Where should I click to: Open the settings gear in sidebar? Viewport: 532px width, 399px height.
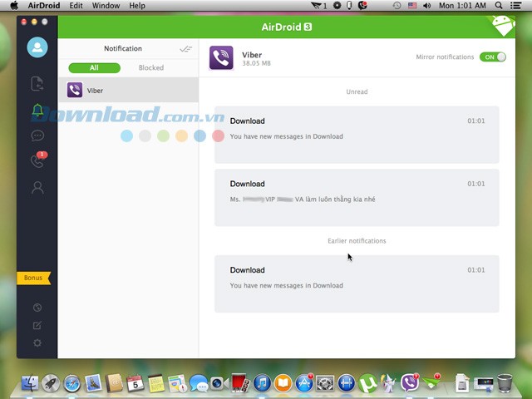click(x=37, y=343)
